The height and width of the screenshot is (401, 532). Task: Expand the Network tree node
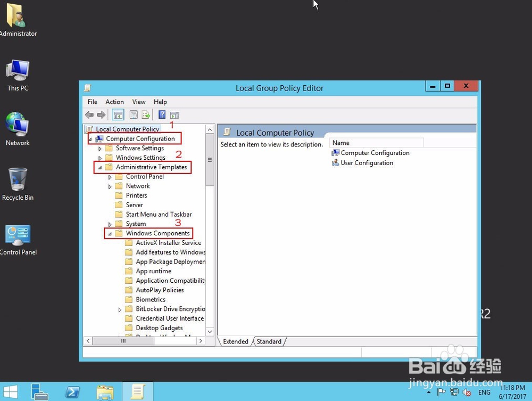click(x=110, y=186)
